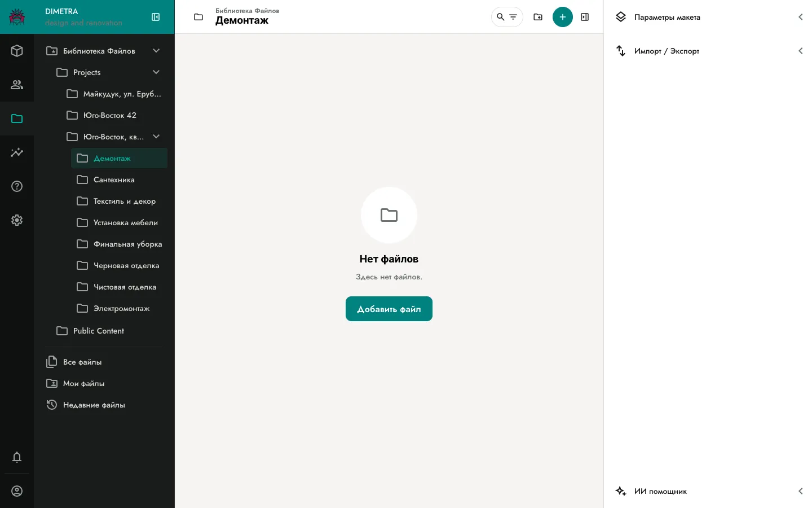This screenshot has height=508, width=812.
Task: Collapse the Библиотека Файлов tree chevron
Action: coord(156,51)
